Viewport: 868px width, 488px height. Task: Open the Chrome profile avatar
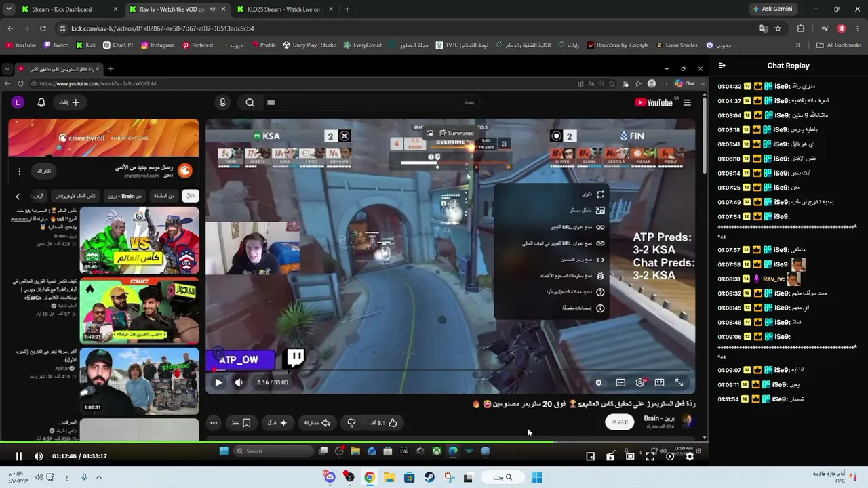coord(842,28)
